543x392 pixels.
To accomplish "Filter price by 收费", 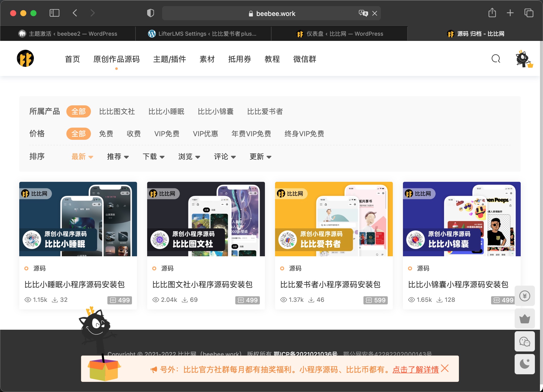I will pyautogui.click(x=134, y=134).
